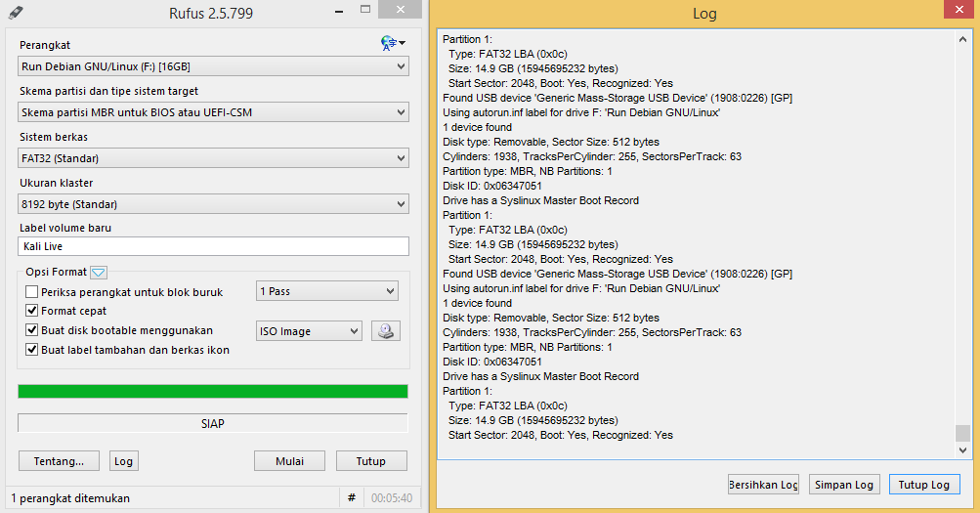980x513 pixels.
Task: Uncheck Format cepat checkbox
Action: click(31, 311)
